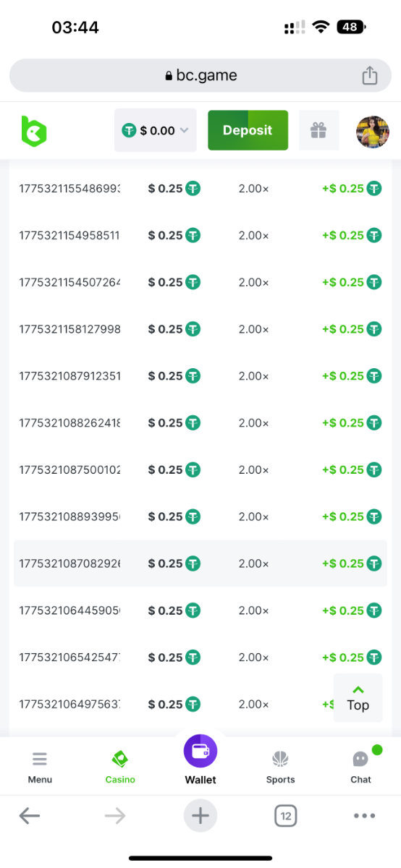Switch to the Sports tab
This screenshot has width=401, height=868.
coord(280,767)
